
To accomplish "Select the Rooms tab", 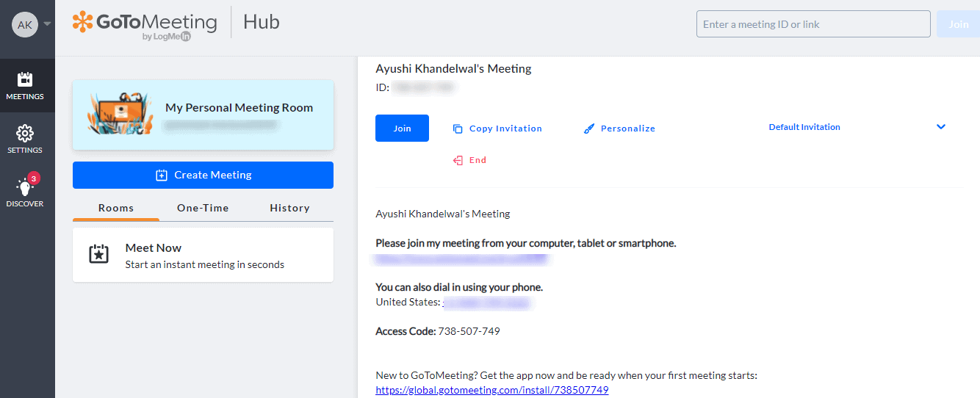I will (x=116, y=208).
